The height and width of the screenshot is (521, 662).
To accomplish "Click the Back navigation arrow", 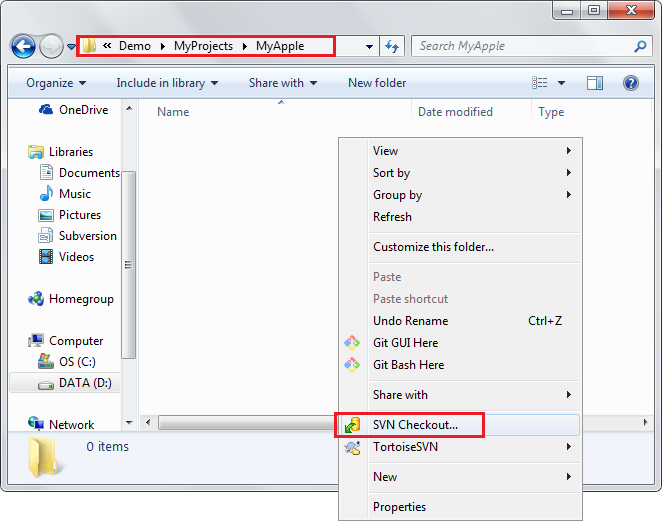I will (23, 46).
